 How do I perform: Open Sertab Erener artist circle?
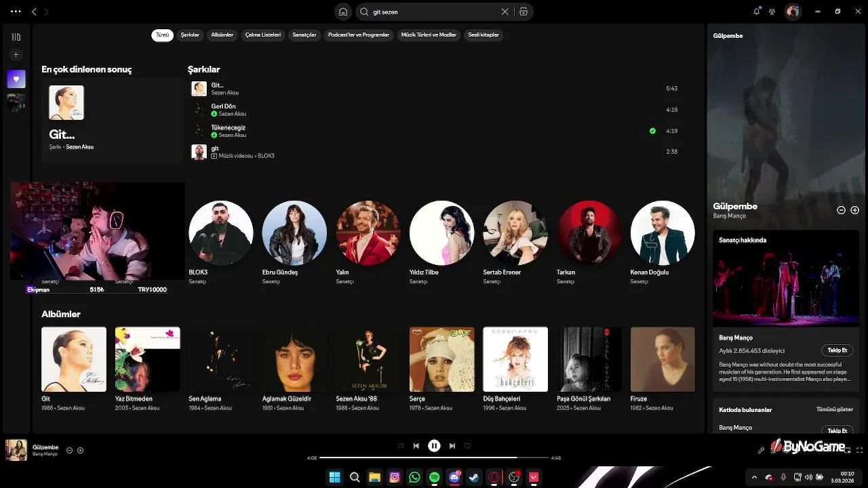(x=515, y=232)
